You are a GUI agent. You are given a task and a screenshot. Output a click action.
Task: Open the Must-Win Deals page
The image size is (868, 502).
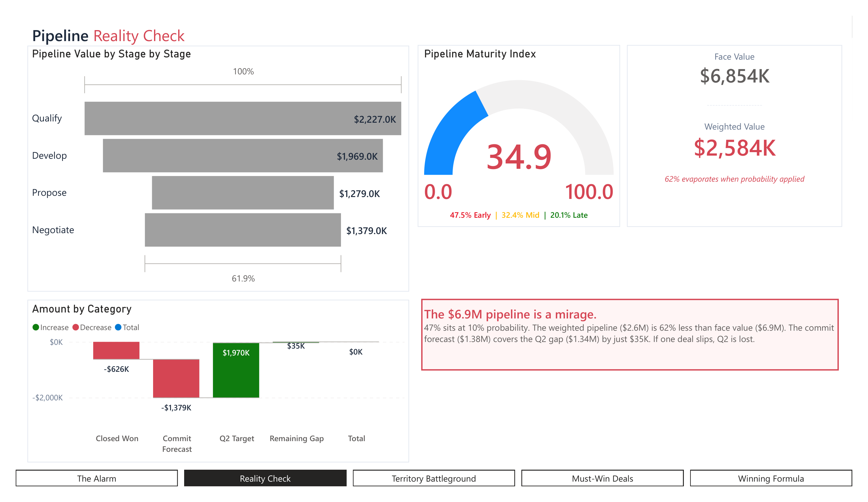click(602, 478)
